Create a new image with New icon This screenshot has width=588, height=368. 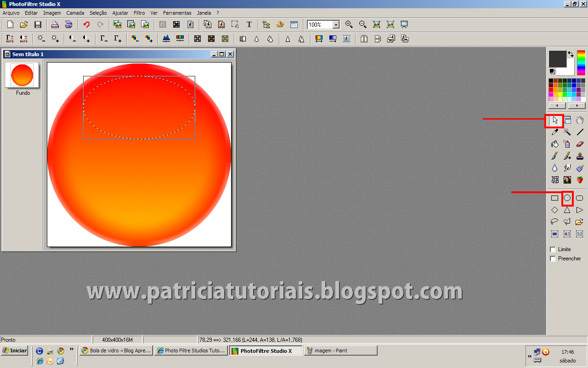click(x=10, y=25)
